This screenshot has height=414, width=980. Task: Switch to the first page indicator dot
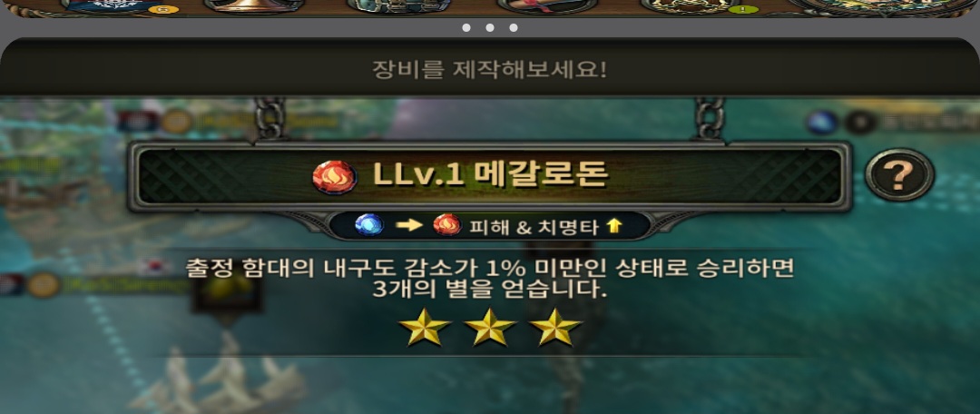pos(466,27)
